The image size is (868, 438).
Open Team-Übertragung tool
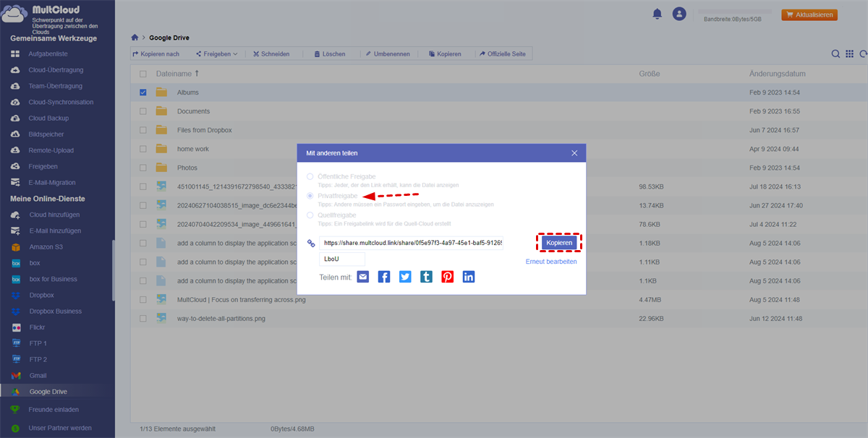pyautogui.click(x=56, y=86)
